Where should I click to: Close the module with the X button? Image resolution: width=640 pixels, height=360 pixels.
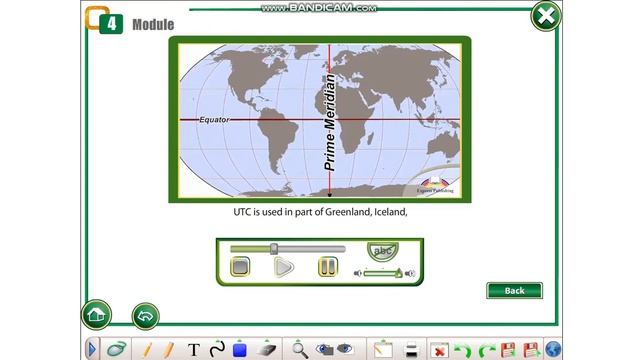[546, 16]
